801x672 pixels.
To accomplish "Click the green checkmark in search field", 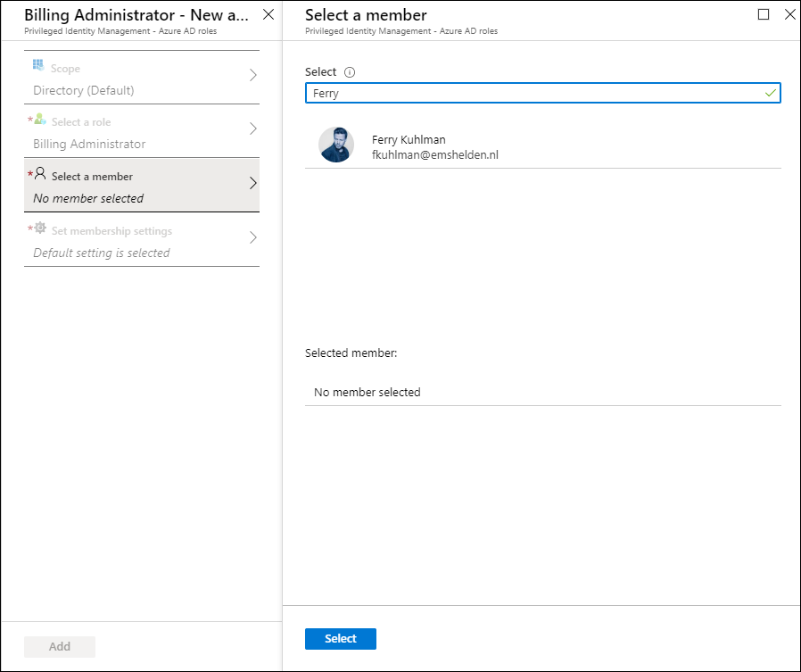I will click(771, 93).
